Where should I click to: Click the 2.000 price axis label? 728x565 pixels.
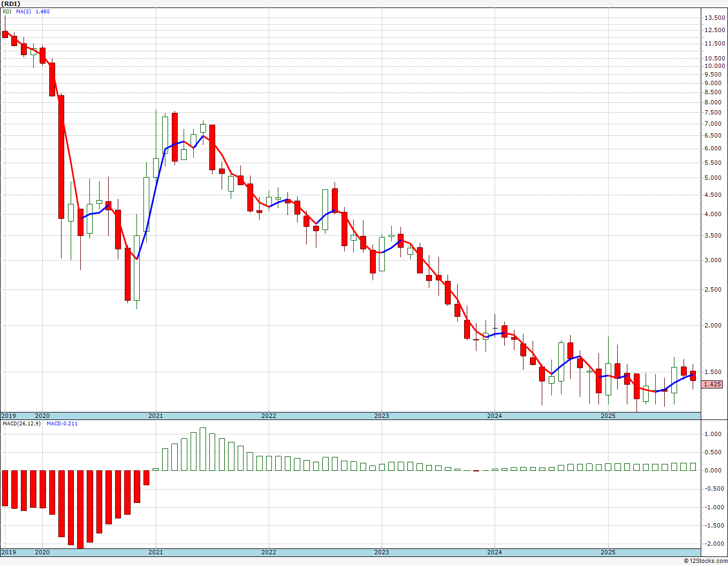tap(715, 325)
